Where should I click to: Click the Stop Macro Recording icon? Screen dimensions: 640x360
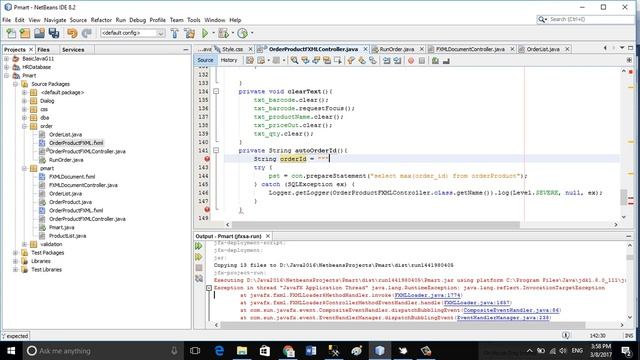pyautogui.click(x=422, y=60)
